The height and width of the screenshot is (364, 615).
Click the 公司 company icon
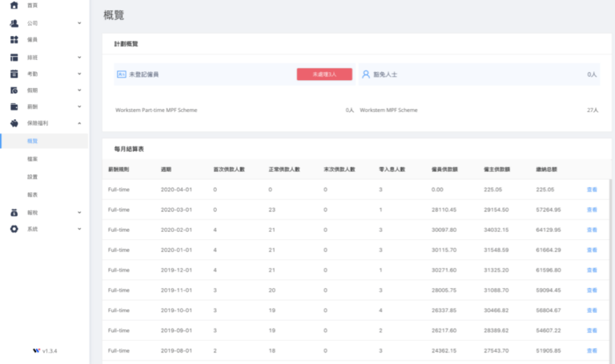point(14,23)
